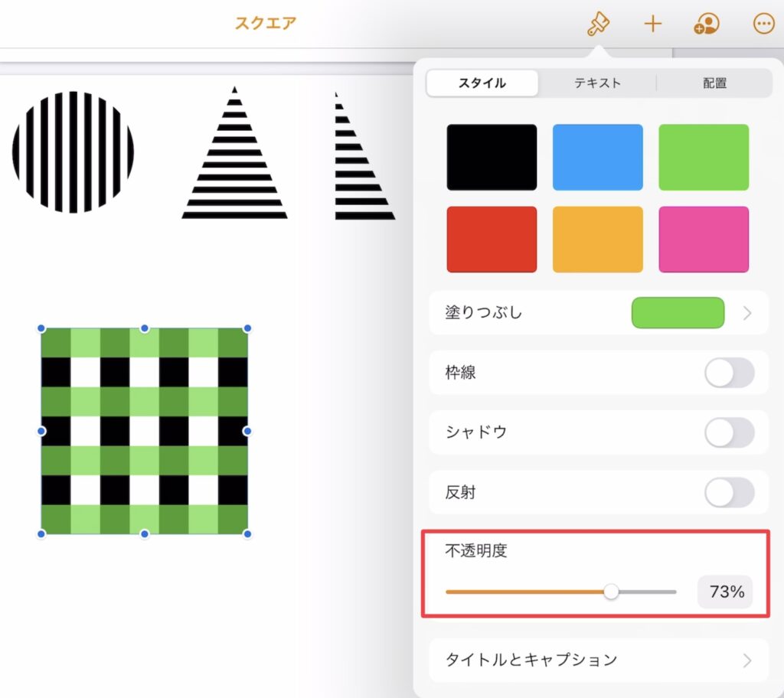Click the top-left selection handle

coord(41,328)
